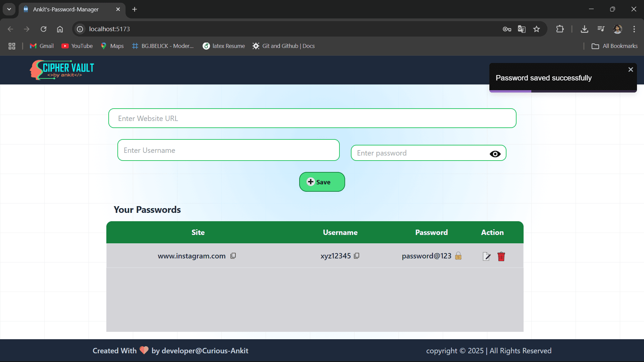
Task: Open browser downloads
Action: pos(584,29)
